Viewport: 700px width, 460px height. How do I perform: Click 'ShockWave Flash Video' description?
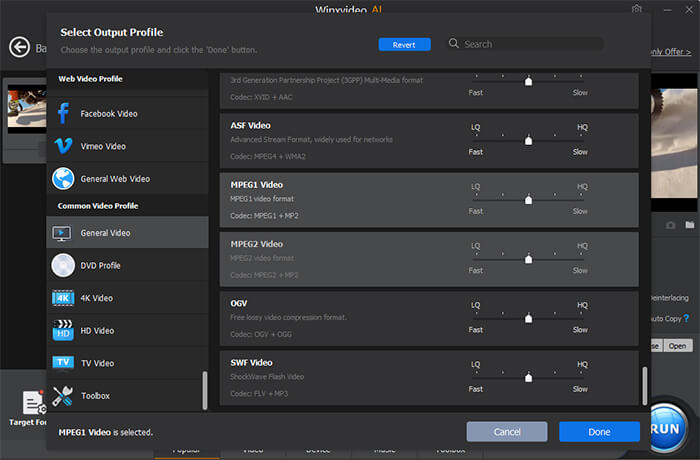tap(267, 376)
